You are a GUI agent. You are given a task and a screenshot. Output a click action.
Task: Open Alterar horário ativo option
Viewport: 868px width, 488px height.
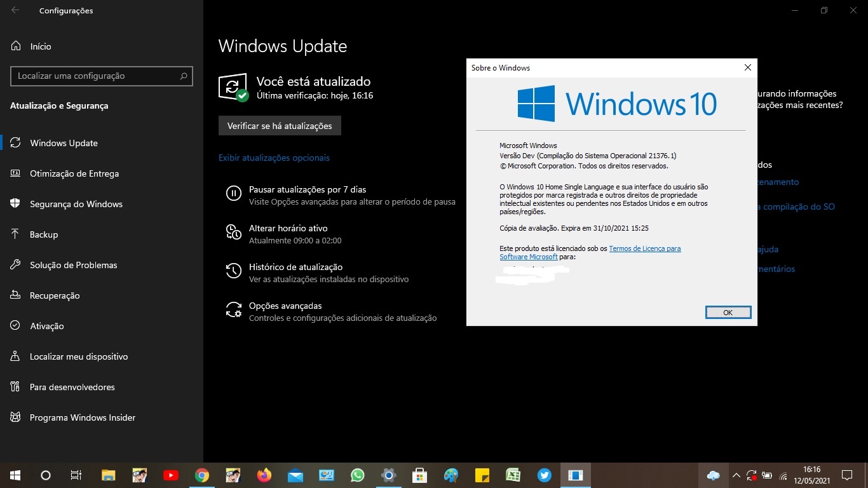(283, 234)
